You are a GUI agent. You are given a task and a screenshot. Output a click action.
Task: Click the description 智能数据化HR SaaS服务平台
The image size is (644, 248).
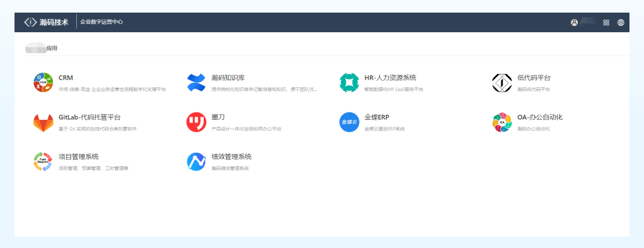click(394, 89)
